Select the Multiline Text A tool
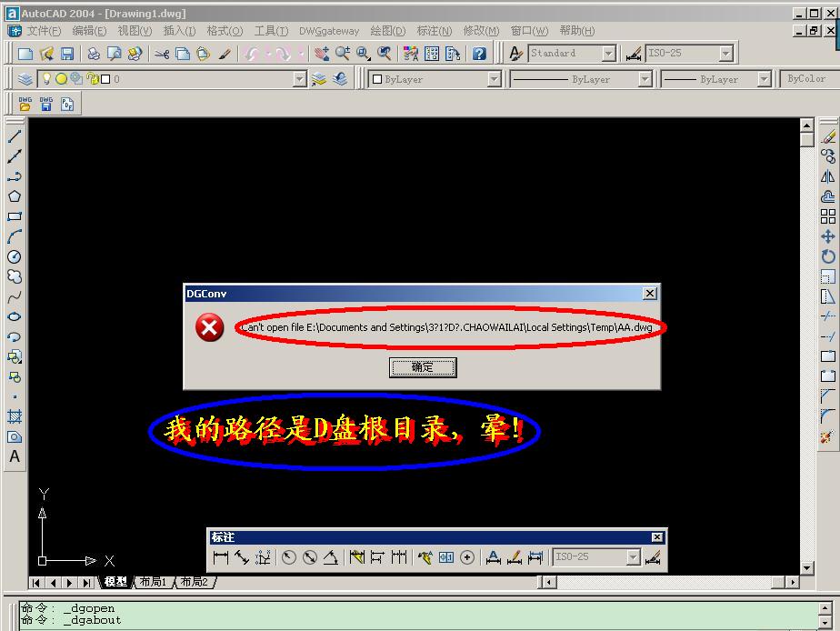 point(15,456)
